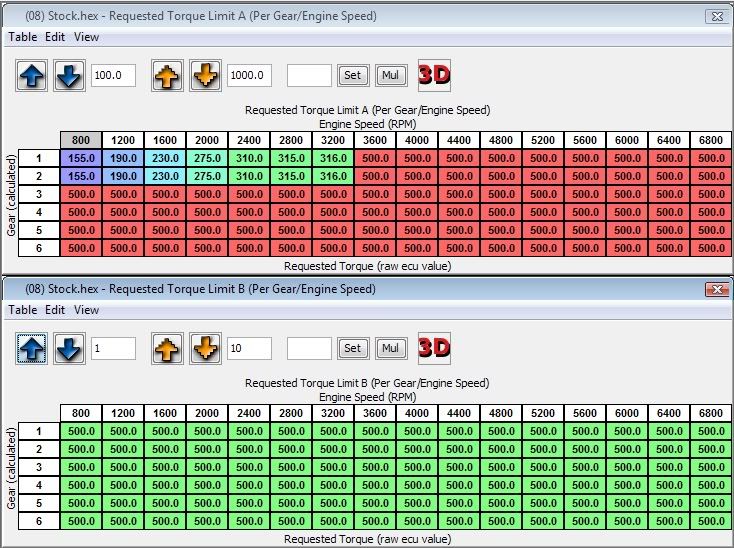Image resolution: width=734 pixels, height=548 pixels.
Task: Click the 1000.0 coarse increment field
Action: click(249, 76)
